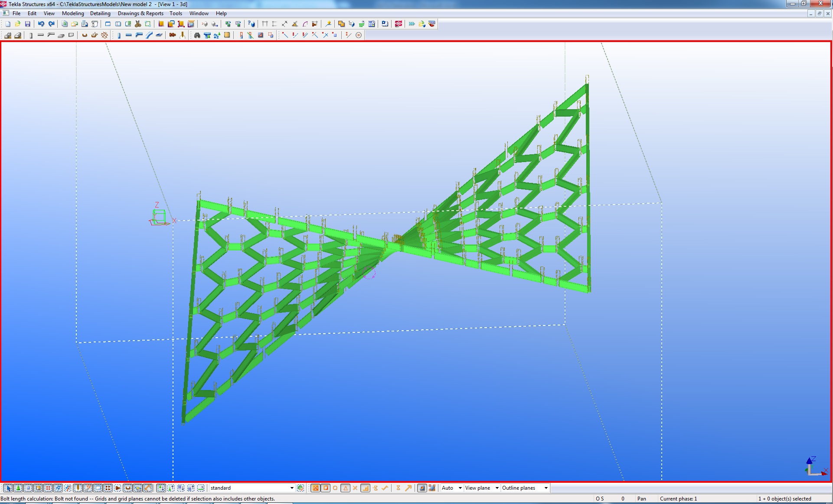Click the selection filter icon beside standard dropdown
833x504 pixels.
point(301,488)
